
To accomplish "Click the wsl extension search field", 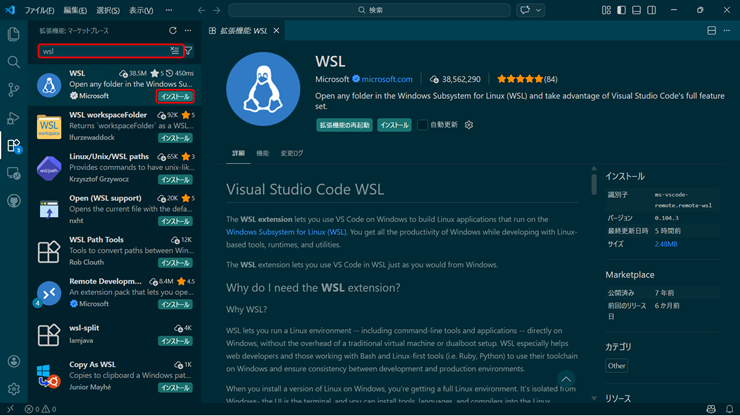I will coord(100,51).
